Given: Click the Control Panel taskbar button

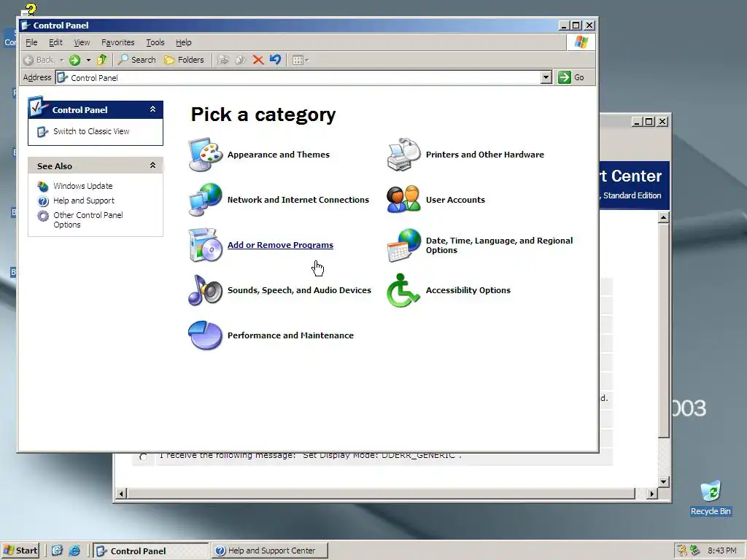Looking at the screenshot, I should (151, 551).
